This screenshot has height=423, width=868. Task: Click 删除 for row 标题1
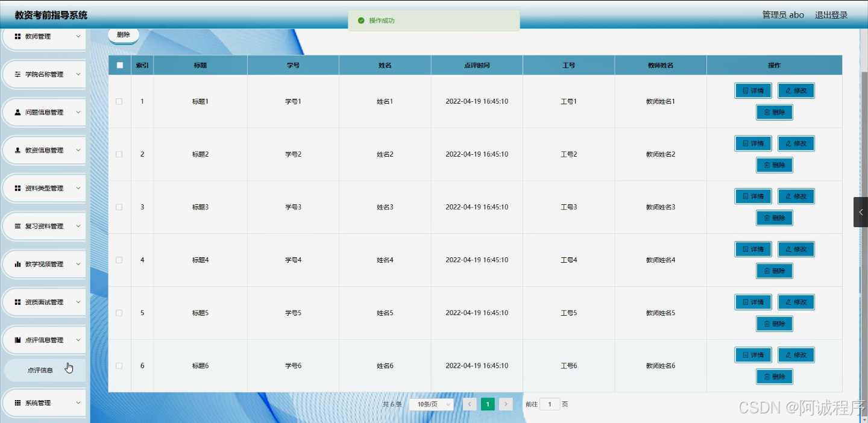tap(775, 113)
